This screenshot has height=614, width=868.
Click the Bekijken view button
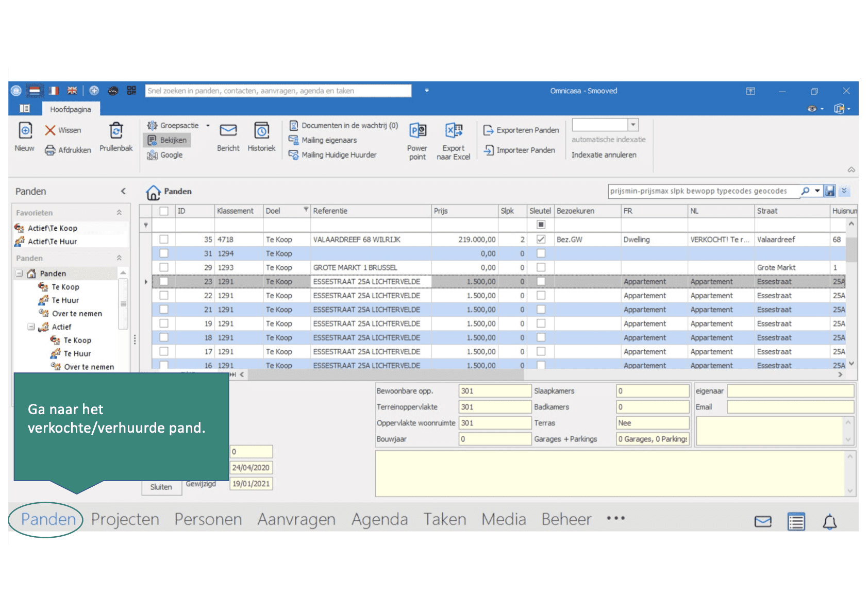point(167,140)
